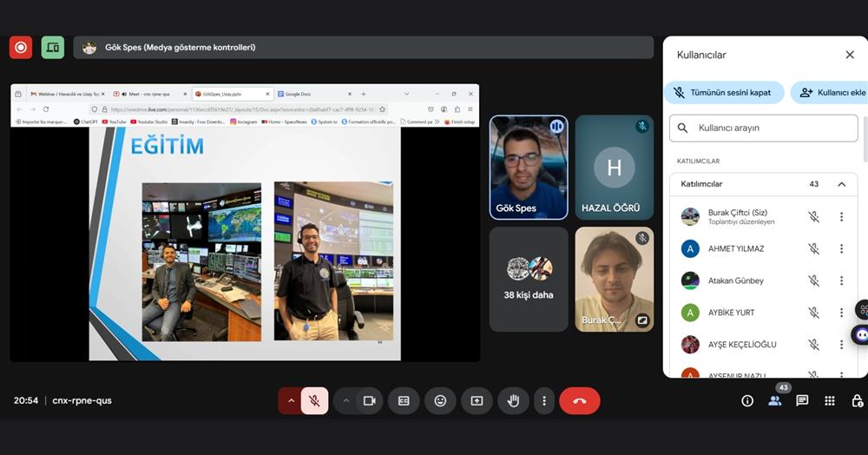The height and width of the screenshot is (455, 868).
Task: Click reload icon in shared browser
Action: [46, 109]
